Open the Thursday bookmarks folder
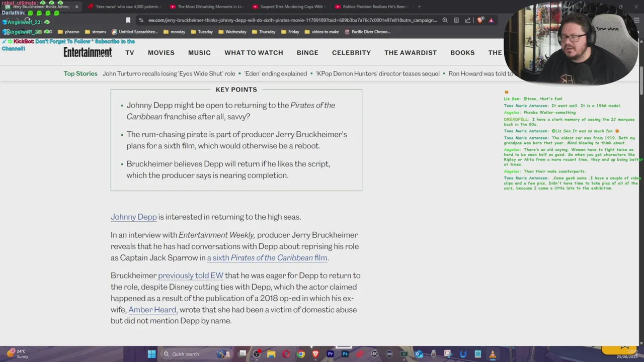The height and width of the screenshot is (362, 644). point(264,32)
